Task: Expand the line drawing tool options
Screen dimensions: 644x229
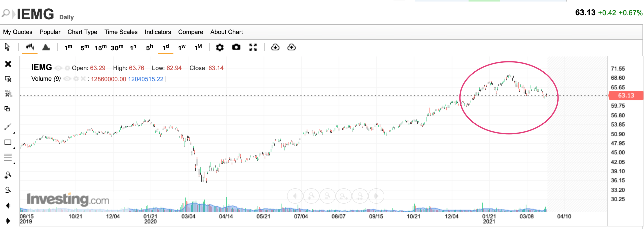Action: [x=14, y=133]
